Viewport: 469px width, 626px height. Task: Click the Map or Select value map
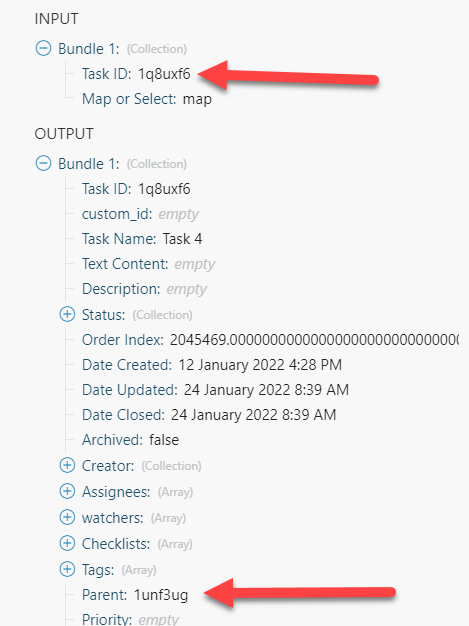[197, 99]
